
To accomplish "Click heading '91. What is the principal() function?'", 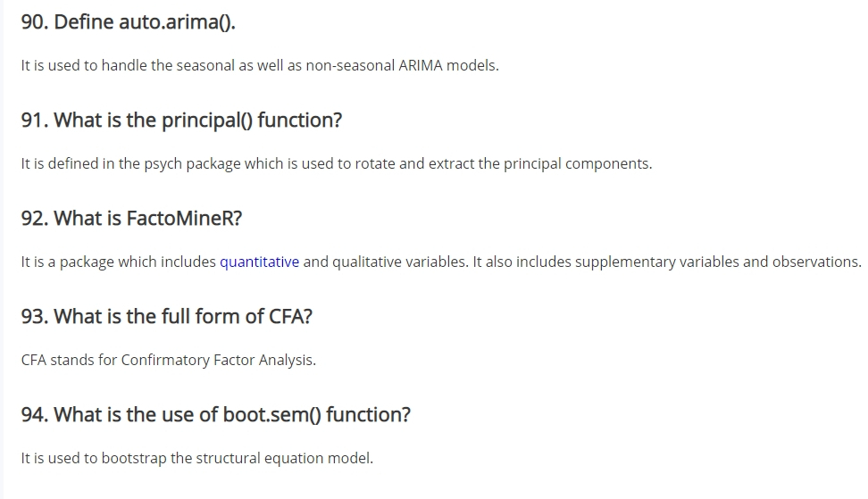I will pyautogui.click(x=181, y=120).
